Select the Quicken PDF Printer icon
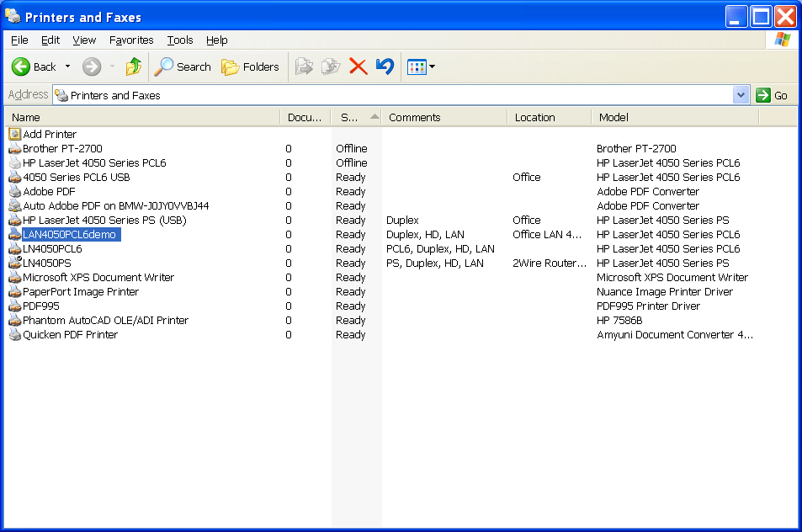 15,334
